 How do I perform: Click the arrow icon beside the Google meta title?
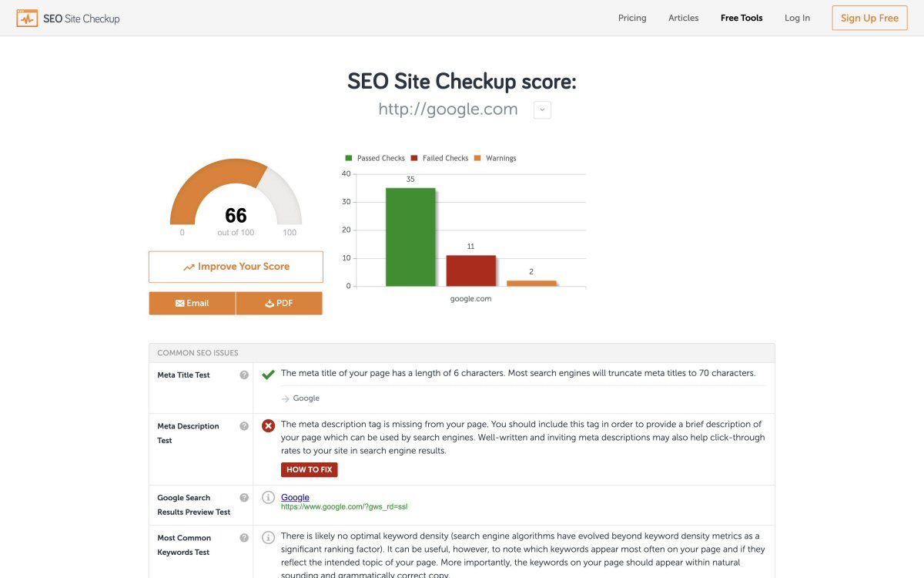pyautogui.click(x=285, y=398)
